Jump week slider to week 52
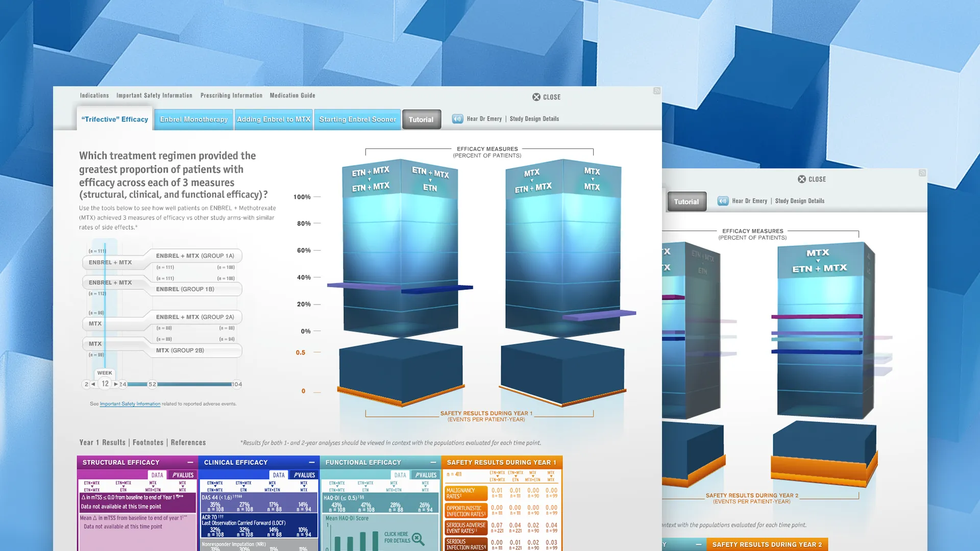This screenshot has height=551, width=980. click(x=152, y=384)
